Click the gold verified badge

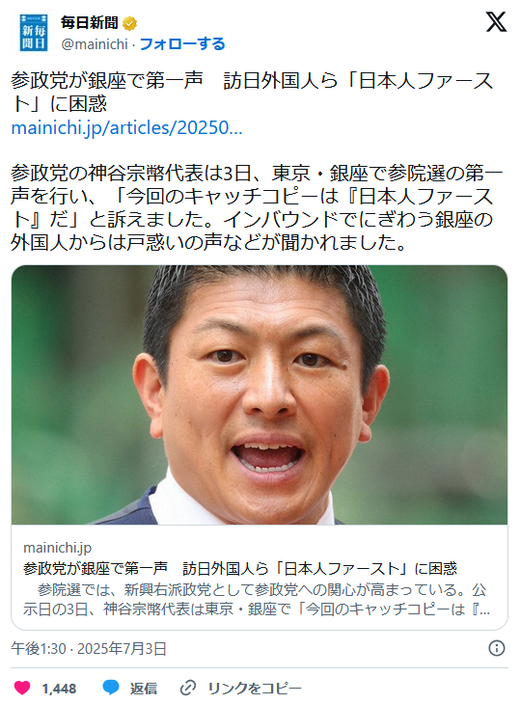[130, 23]
